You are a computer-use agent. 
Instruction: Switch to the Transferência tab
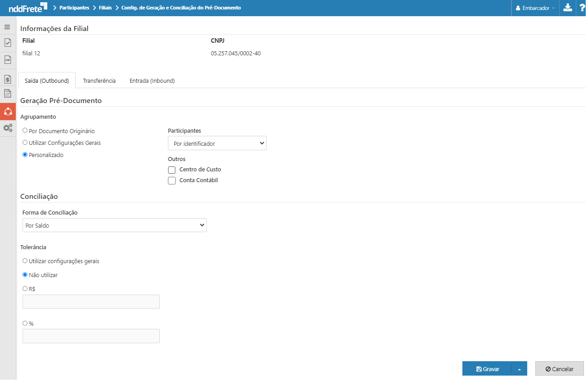pyautogui.click(x=99, y=81)
